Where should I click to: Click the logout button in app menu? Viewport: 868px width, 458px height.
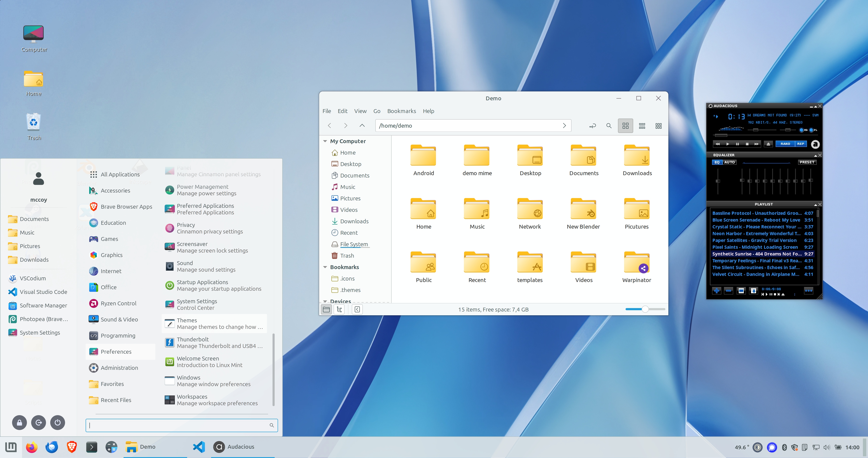[x=38, y=423]
